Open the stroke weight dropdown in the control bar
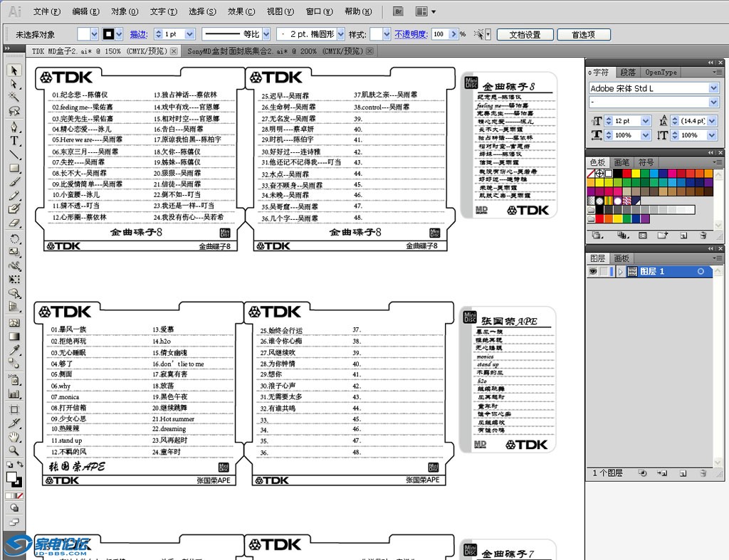This screenshot has width=729, height=560. (189, 34)
